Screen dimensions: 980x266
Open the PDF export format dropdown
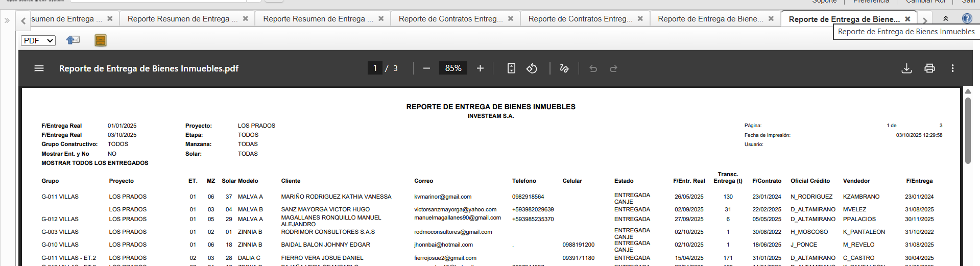coord(38,40)
